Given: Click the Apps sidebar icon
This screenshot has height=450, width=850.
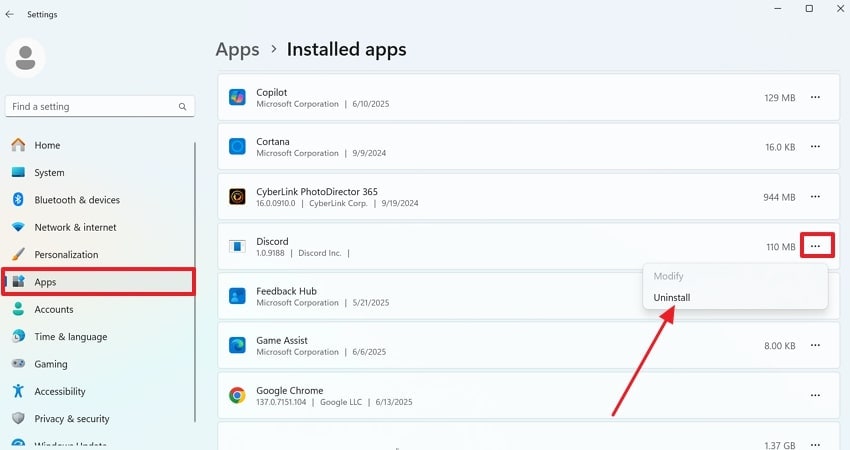Looking at the screenshot, I should click(18, 281).
